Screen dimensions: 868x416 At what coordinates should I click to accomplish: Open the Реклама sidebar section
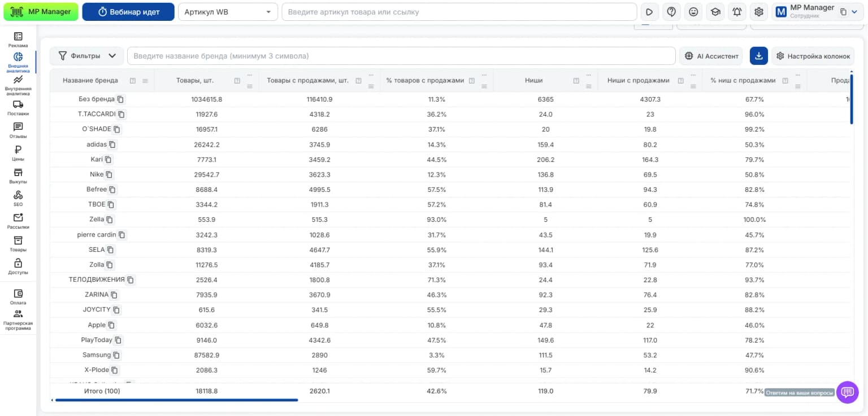(x=18, y=40)
